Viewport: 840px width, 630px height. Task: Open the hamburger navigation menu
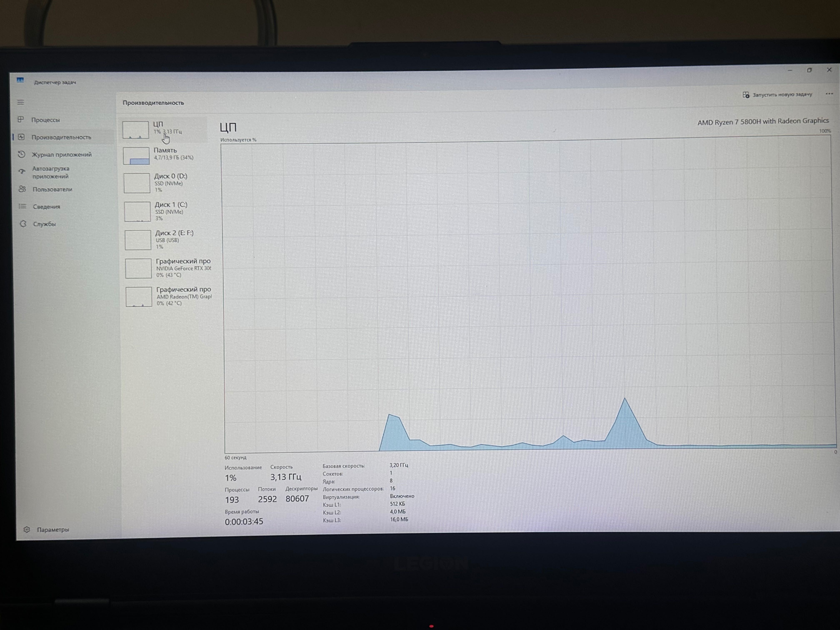point(20,102)
